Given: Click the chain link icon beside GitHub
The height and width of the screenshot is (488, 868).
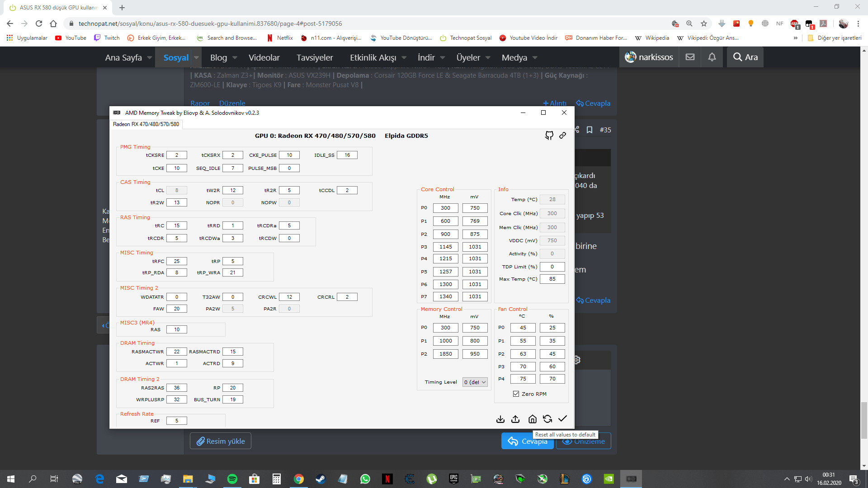Looking at the screenshot, I should pos(562,136).
